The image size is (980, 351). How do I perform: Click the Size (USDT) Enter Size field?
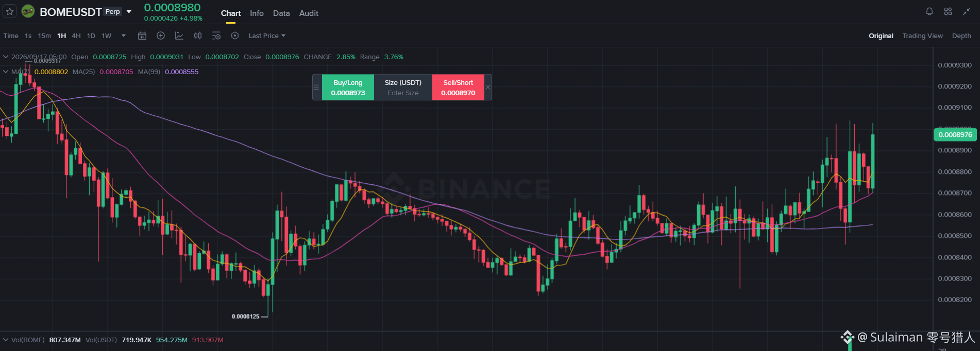pyautogui.click(x=403, y=87)
